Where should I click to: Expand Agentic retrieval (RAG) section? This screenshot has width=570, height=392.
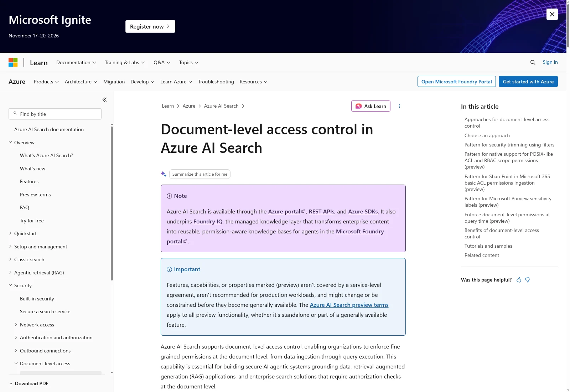10,273
